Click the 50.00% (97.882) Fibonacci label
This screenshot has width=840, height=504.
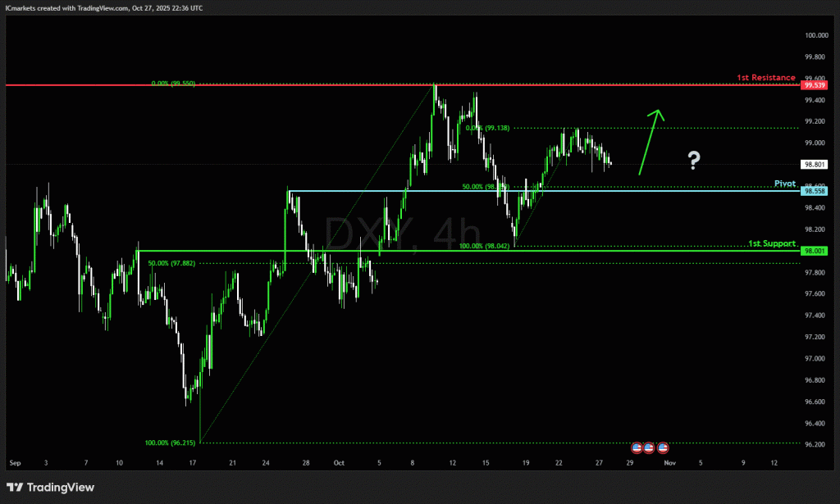tap(173, 263)
